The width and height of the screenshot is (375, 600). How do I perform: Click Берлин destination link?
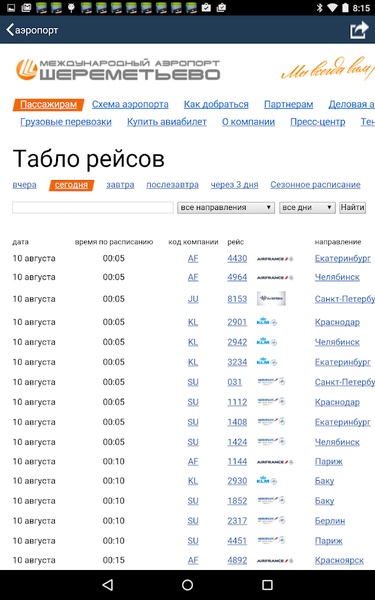330,521
